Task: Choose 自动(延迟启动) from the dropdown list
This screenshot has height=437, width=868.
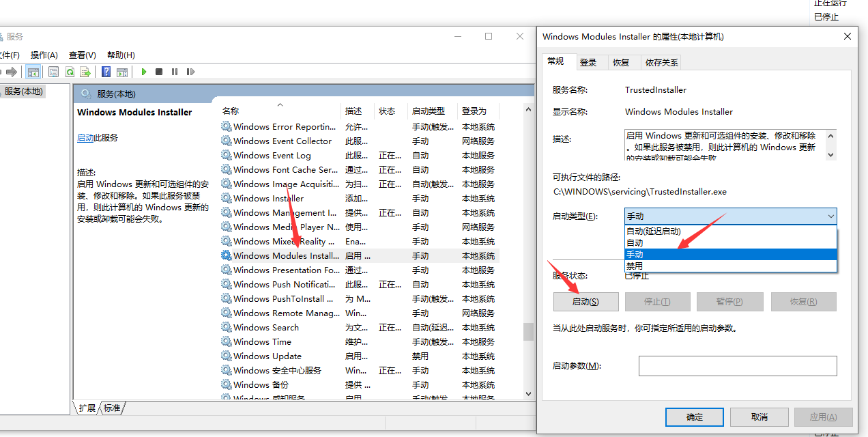Action: pos(654,231)
